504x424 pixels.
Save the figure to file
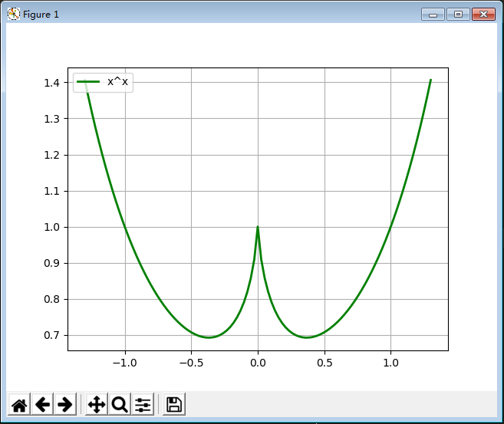pos(174,404)
